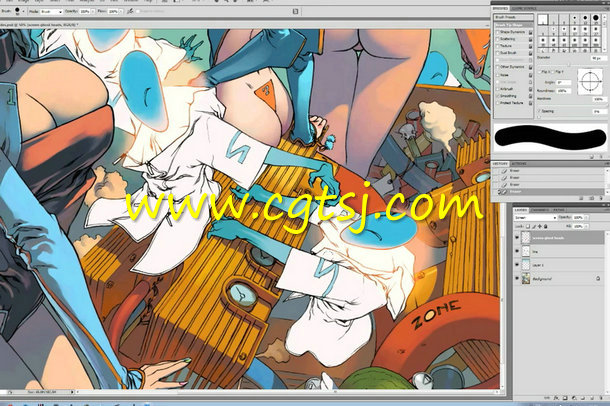This screenshot has width=610, height=406.
Task: Select the highlighted last Eraser history state
Action: tap(548, 192)
